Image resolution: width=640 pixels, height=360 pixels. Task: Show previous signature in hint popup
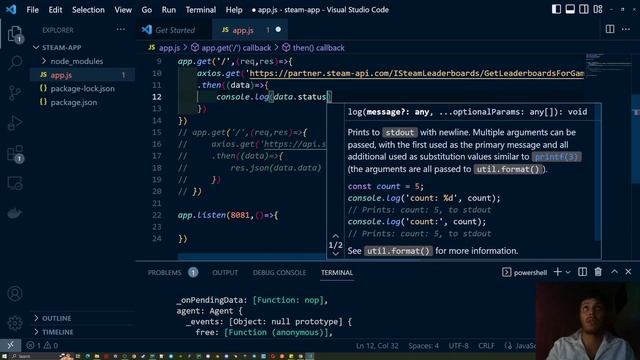[x=336, y=236]
